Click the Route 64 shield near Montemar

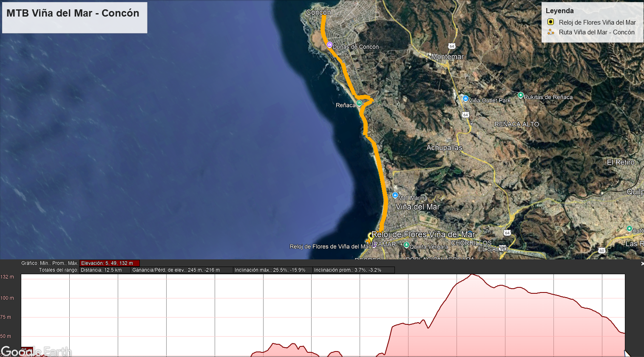click(x=451, y=46)
